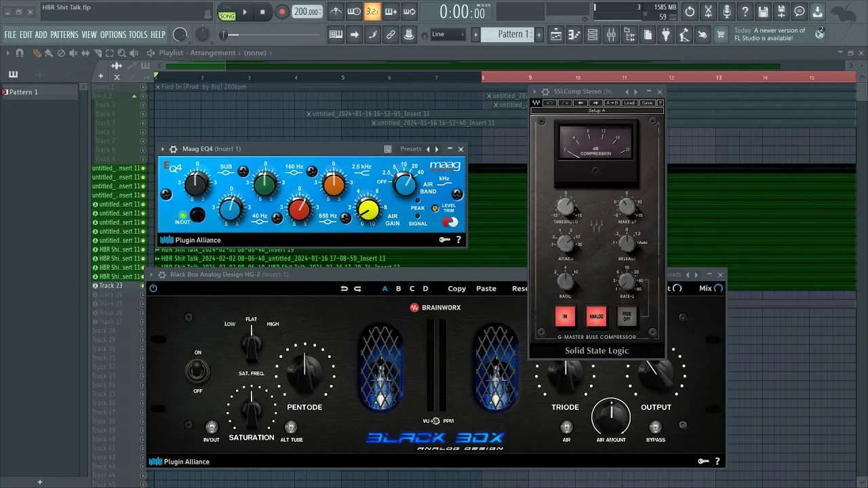
Task: Arm recording with the record button
Action: click(282, 12)
